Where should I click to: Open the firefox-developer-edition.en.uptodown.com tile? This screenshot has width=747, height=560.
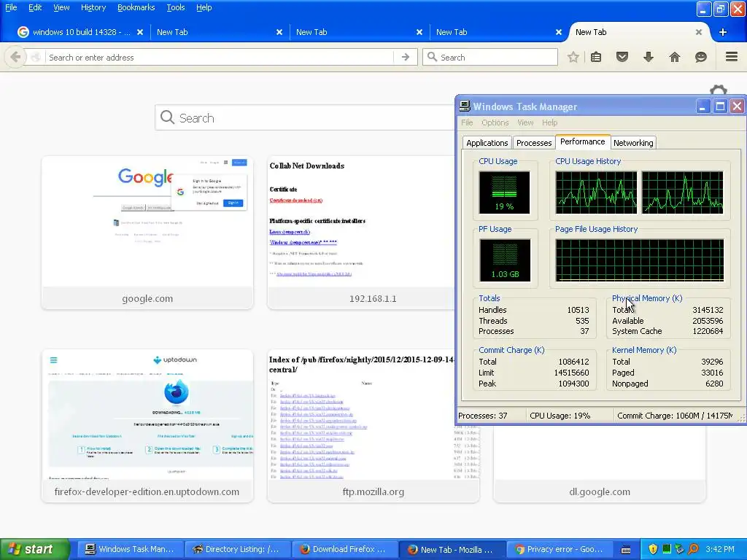tap(147, 426)
